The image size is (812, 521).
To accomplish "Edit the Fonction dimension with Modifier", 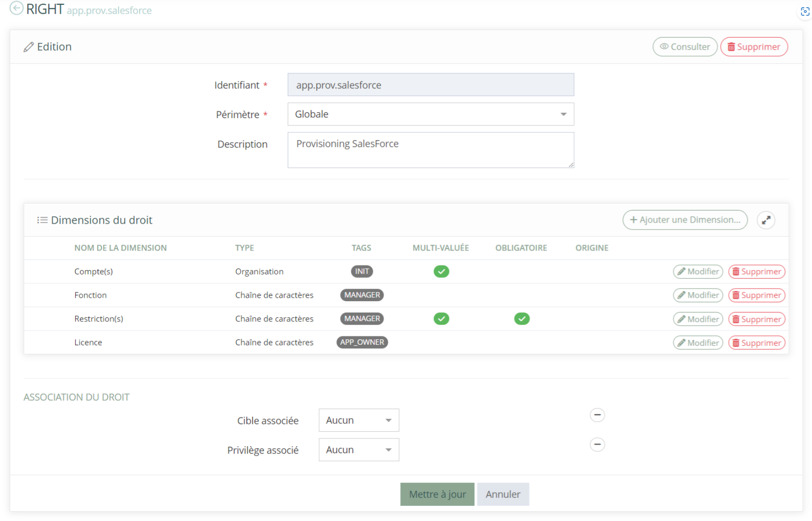I will click(698, 295).
